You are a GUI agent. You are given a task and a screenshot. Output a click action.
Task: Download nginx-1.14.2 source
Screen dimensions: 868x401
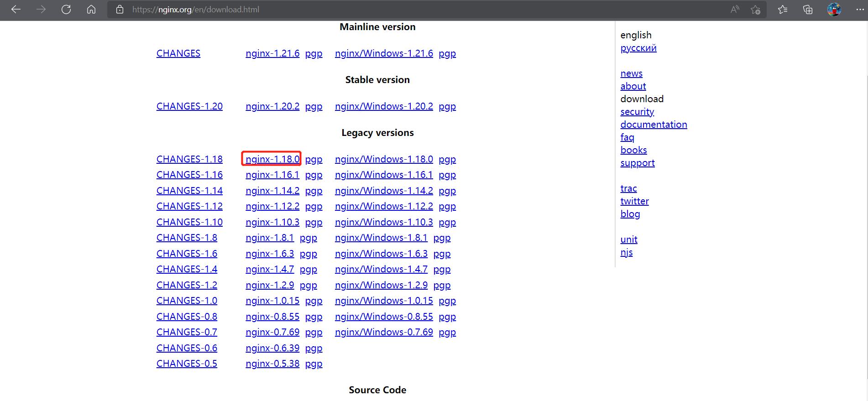[x=272, y=191]
